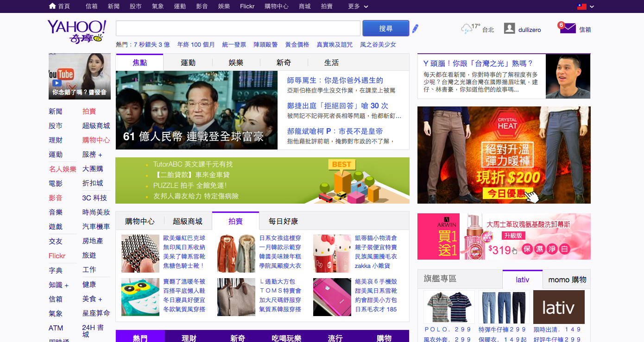Click the home icon in top bar
This screenshot has width=644, height=342.
(x=52, y=6)
